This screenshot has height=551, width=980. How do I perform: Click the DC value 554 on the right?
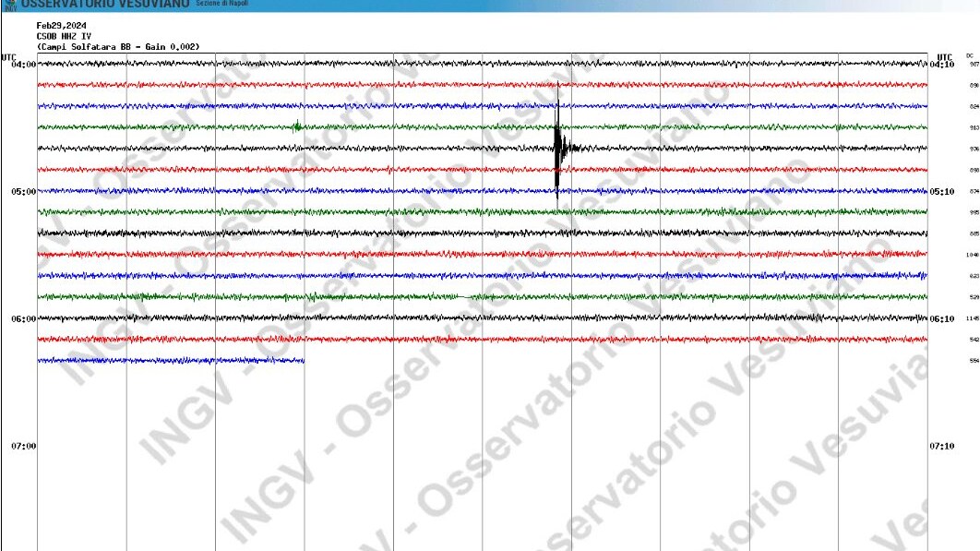click(974, 361)
